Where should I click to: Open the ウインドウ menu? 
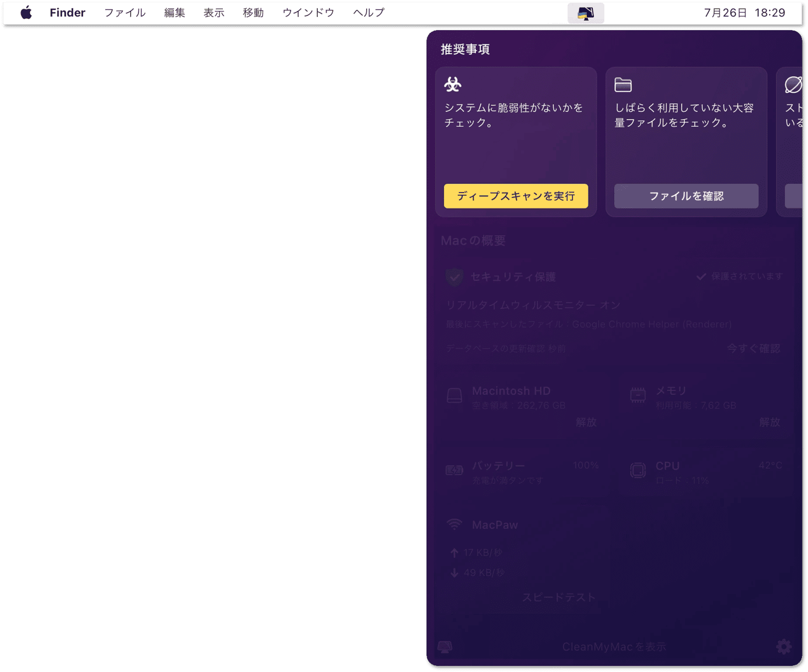[x=308, y=13]
